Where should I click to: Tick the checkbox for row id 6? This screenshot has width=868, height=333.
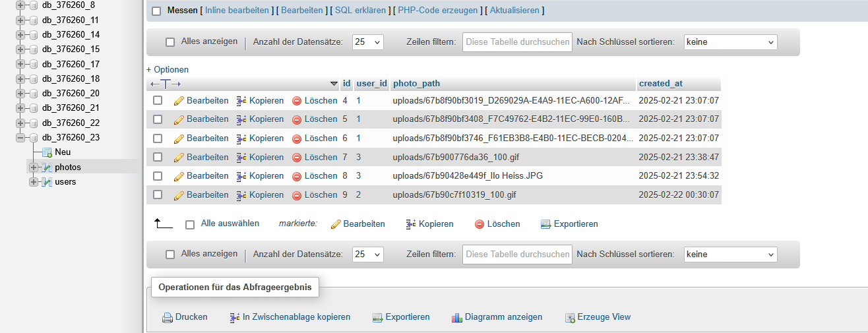(158, 138)
